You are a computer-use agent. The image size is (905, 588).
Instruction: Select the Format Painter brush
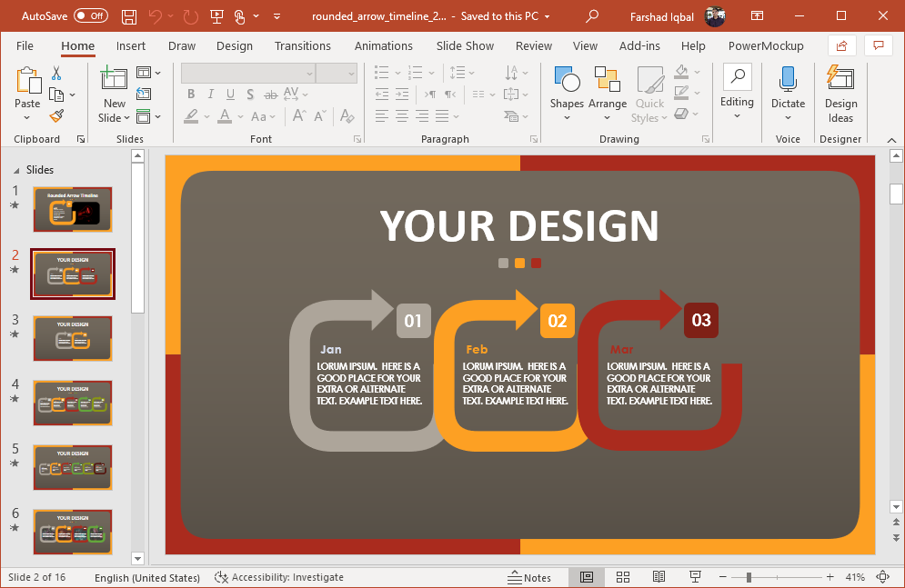[56, 116]
